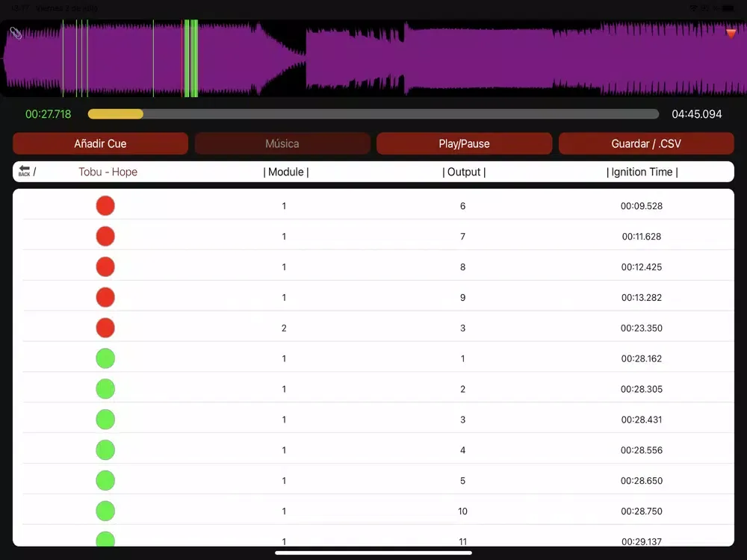Click output 3 in the 00:23.350 row
The width and height of the screenshot is (747, 560).
point(462,328)
